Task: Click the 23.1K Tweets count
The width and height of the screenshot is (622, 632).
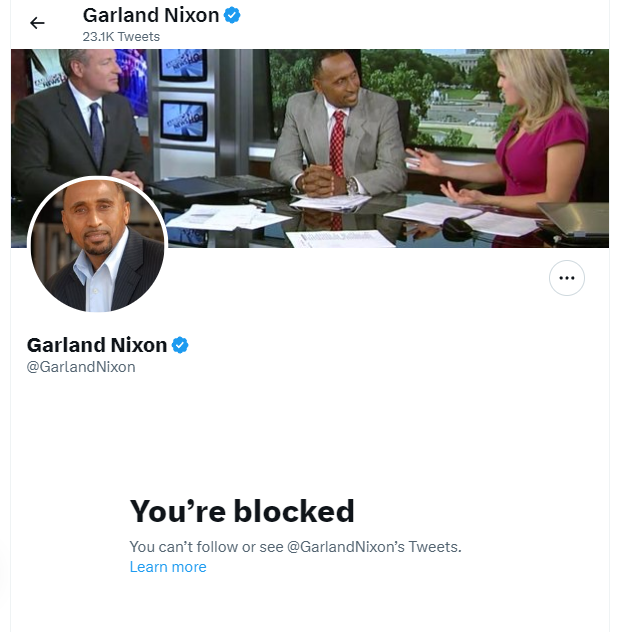Action: pyautogui.click(x=121, y=37)
